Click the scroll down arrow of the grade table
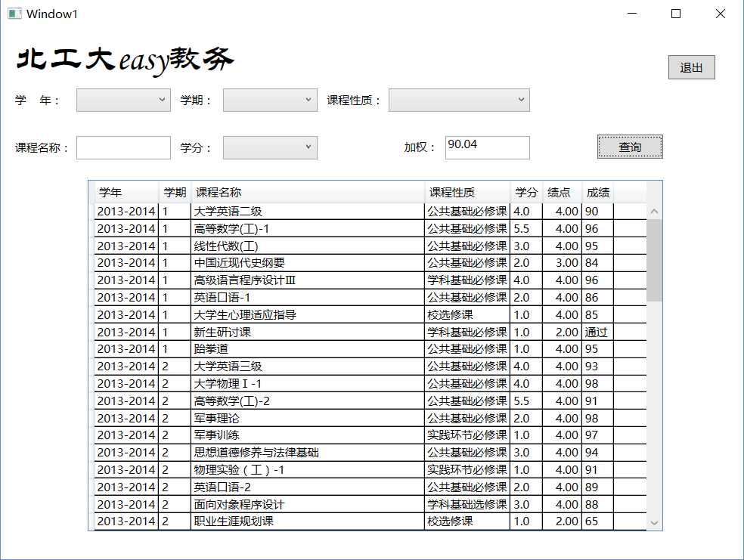 (x=654, y=522)
